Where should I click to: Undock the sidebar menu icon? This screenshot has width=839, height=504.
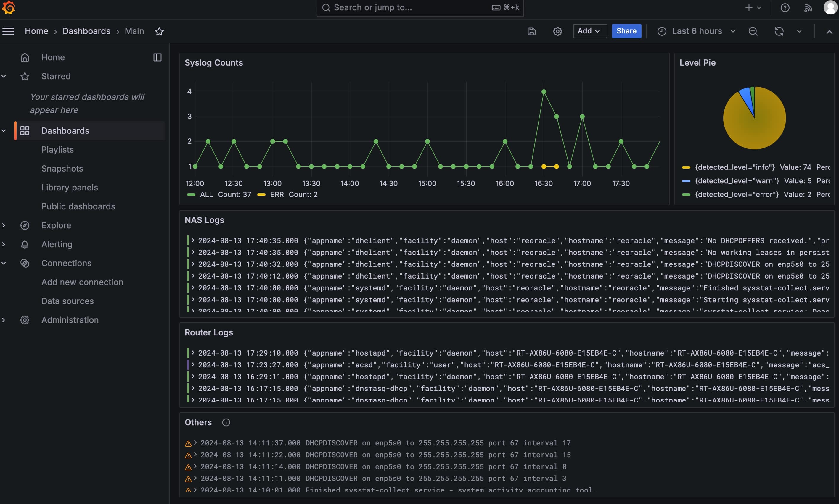tap(157, 57)
